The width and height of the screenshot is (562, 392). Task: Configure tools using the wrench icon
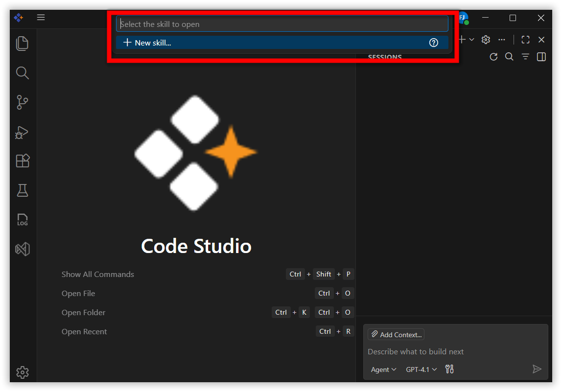coord(449,369)
